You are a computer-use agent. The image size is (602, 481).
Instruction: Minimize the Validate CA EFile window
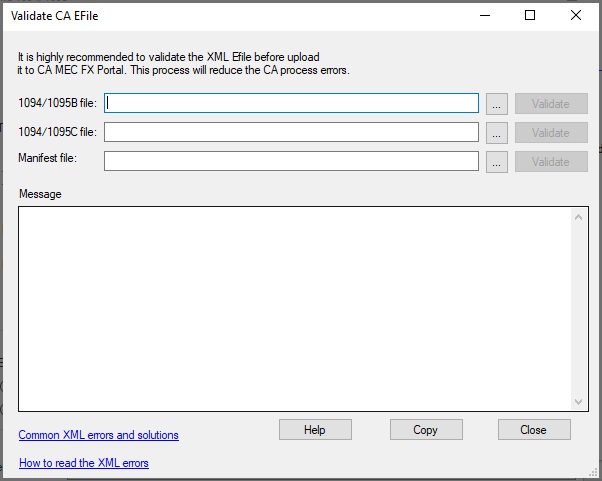click(x=484, y=15)
